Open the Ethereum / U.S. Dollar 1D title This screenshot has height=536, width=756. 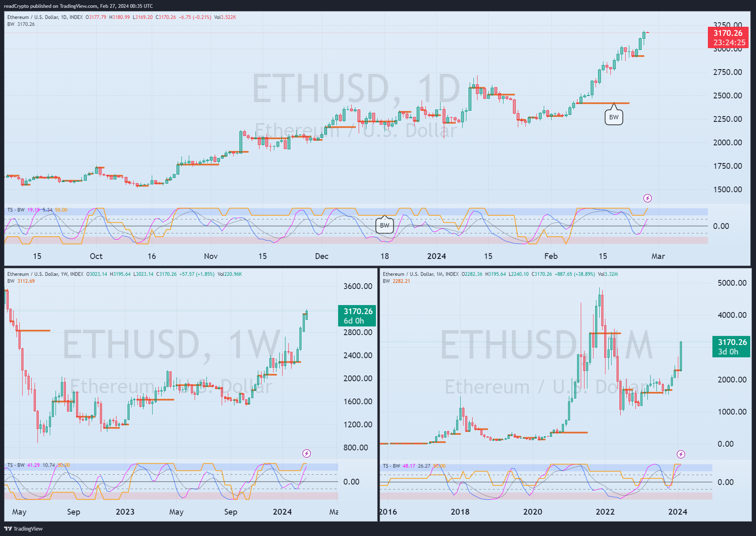pyautogui.click(x=45, y=17)
